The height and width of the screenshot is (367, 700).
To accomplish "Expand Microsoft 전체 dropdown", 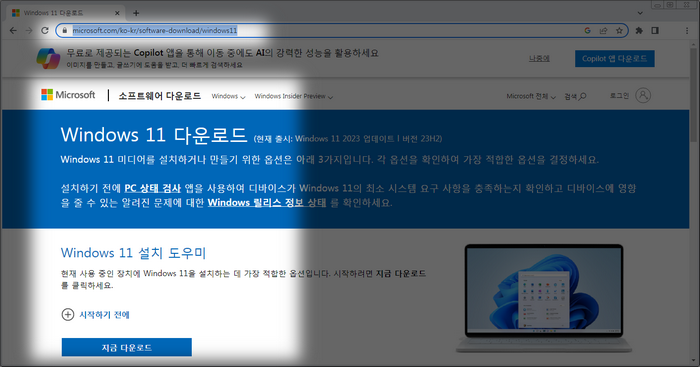I will point(531,96).
